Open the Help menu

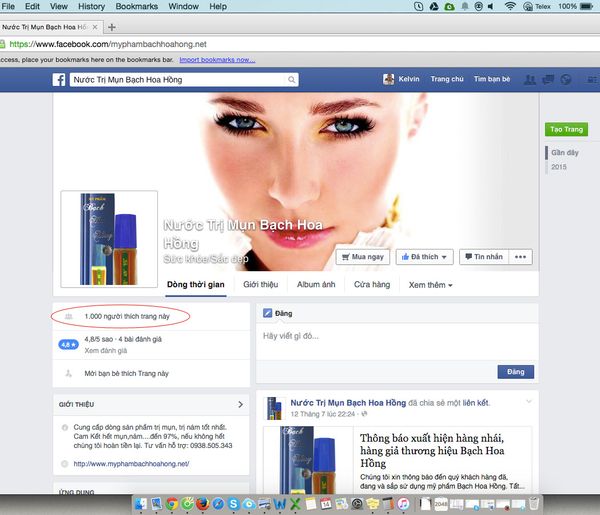click(218, 7)
